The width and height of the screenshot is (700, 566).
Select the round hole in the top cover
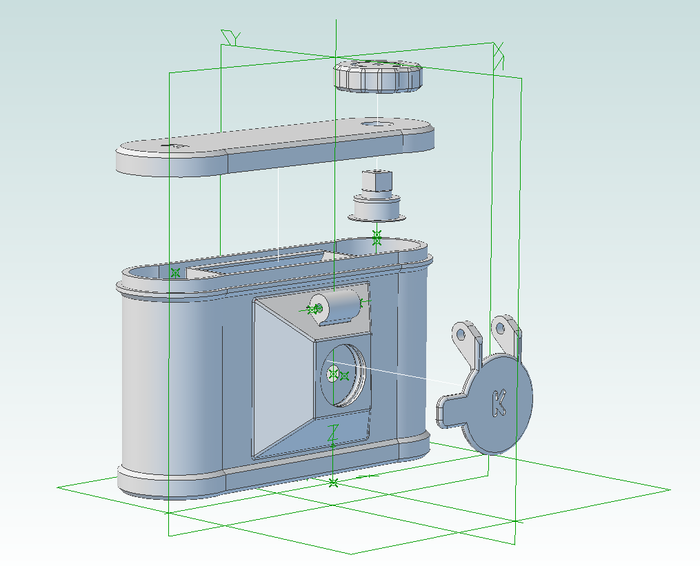click(377, 123)
